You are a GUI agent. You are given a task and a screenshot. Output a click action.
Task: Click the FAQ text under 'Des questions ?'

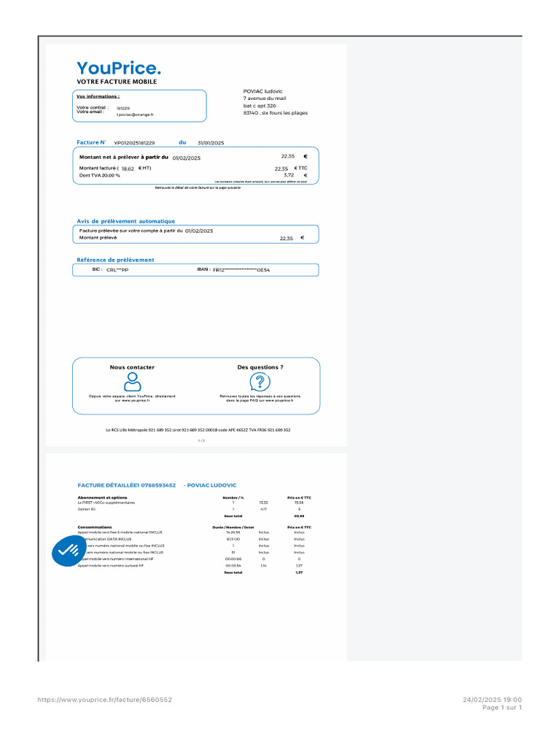coord(260,398)
